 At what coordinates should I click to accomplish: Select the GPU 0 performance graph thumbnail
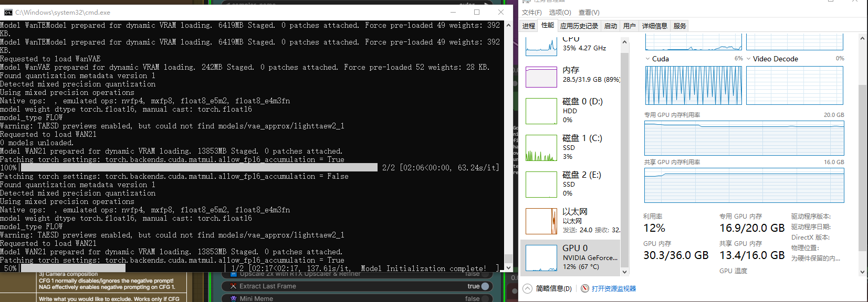[541, 258]
